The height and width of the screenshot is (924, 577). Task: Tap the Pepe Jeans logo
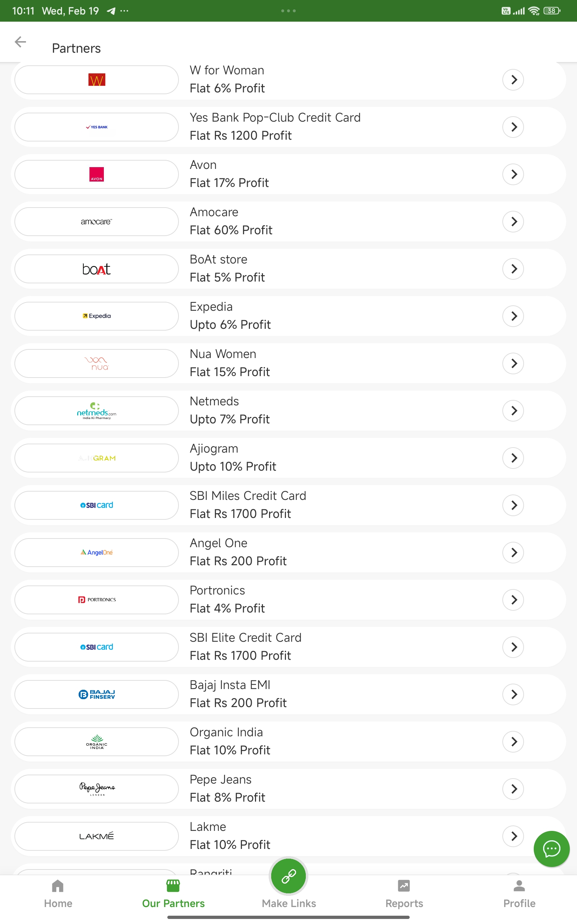point(97,788)
